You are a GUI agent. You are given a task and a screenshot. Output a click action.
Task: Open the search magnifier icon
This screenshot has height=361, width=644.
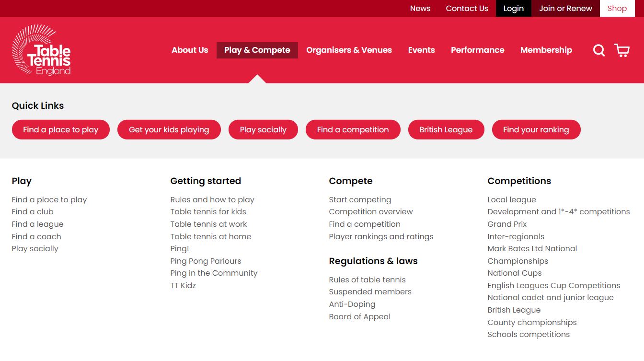pyautogui.click(x=599, y=50)
